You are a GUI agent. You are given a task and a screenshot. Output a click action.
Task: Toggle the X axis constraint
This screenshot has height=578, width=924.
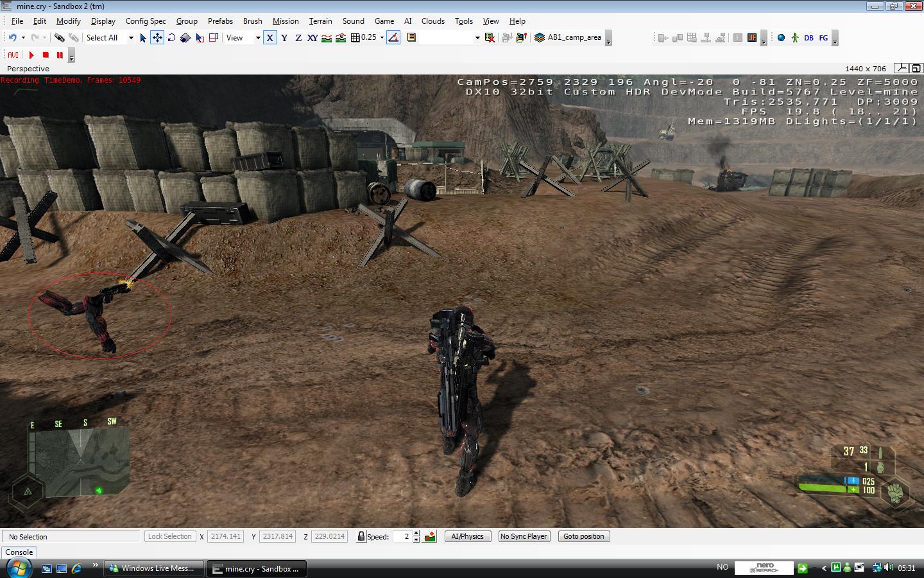pyautogui.click(x=270, y=37)
